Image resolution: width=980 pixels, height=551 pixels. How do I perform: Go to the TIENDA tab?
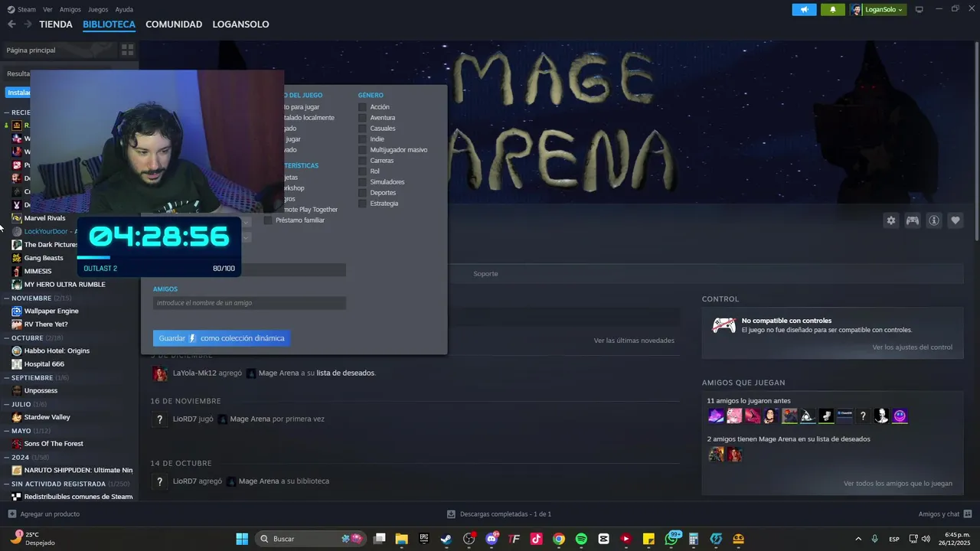coord(56,24)
